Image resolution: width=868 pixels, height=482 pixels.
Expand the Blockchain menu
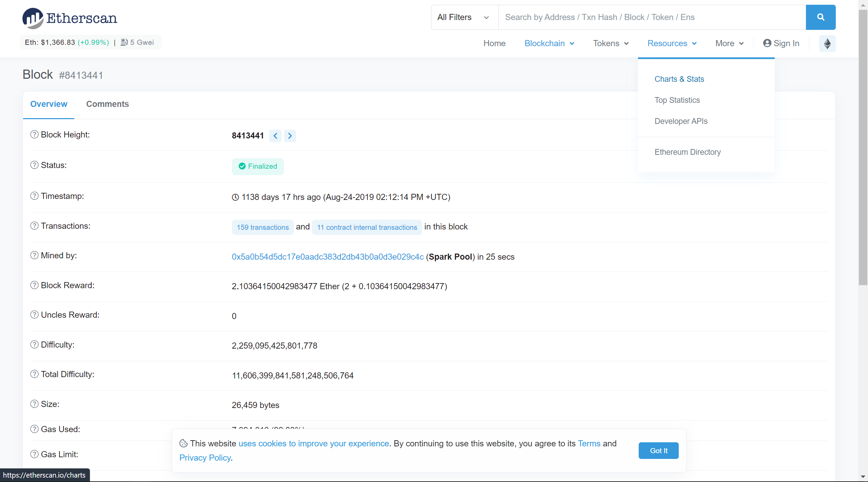pyautogui.click(x=549, y=43)
